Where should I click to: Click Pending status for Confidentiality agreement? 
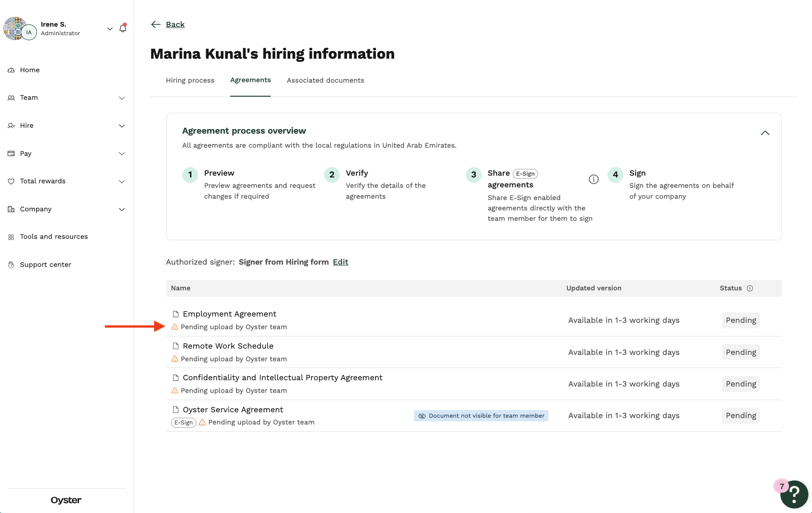(x=741, y=384)
